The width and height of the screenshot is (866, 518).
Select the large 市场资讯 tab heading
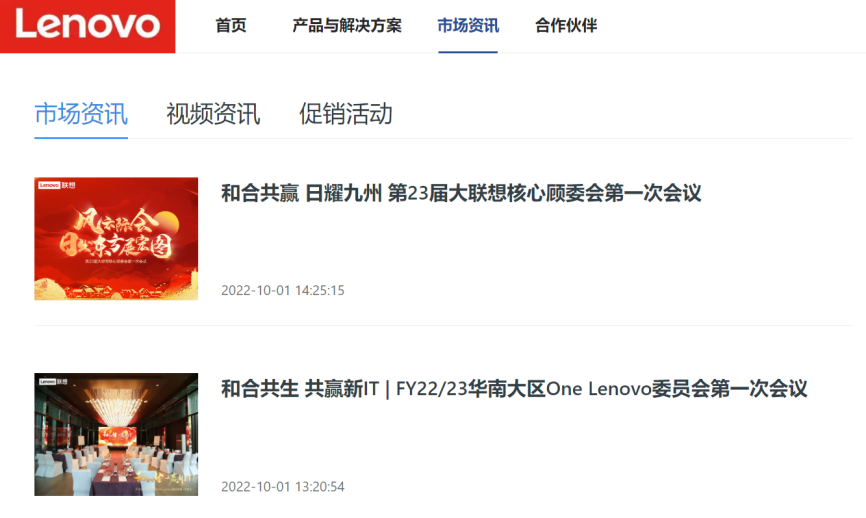pos(81,114)
